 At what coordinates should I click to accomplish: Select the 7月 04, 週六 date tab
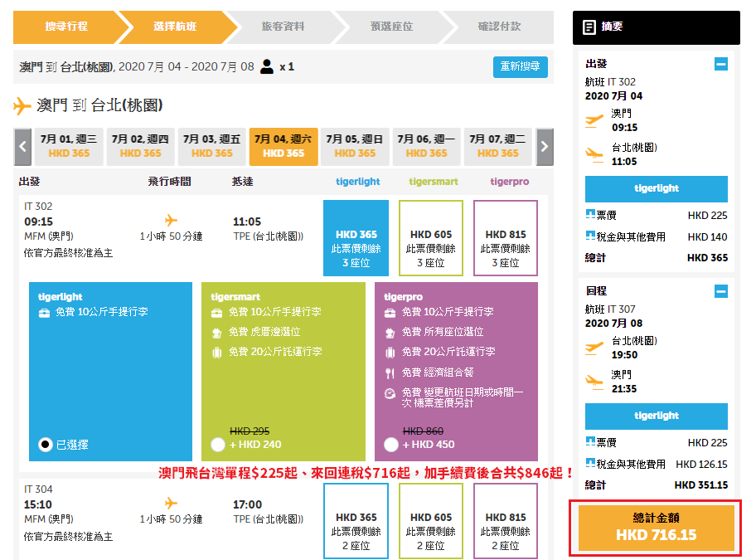point(283,147)
